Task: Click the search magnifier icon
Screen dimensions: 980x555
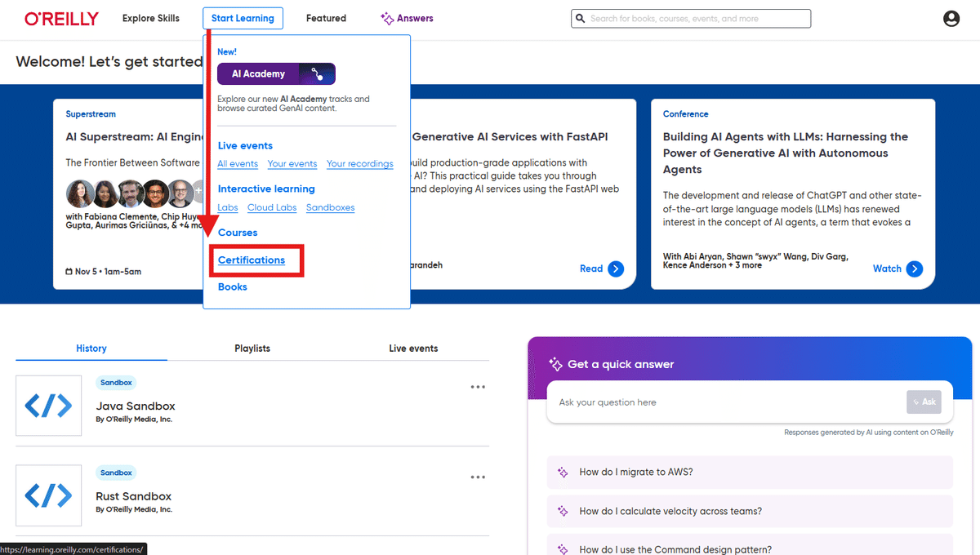Action: click(580, 18)
